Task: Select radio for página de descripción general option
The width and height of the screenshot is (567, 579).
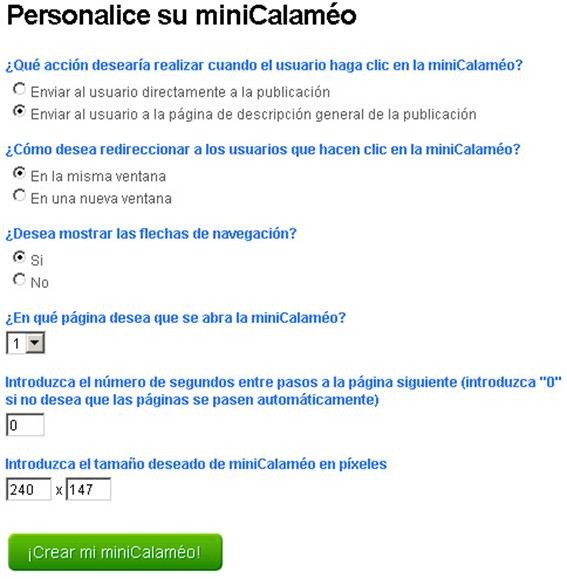Action: point(19,111)
